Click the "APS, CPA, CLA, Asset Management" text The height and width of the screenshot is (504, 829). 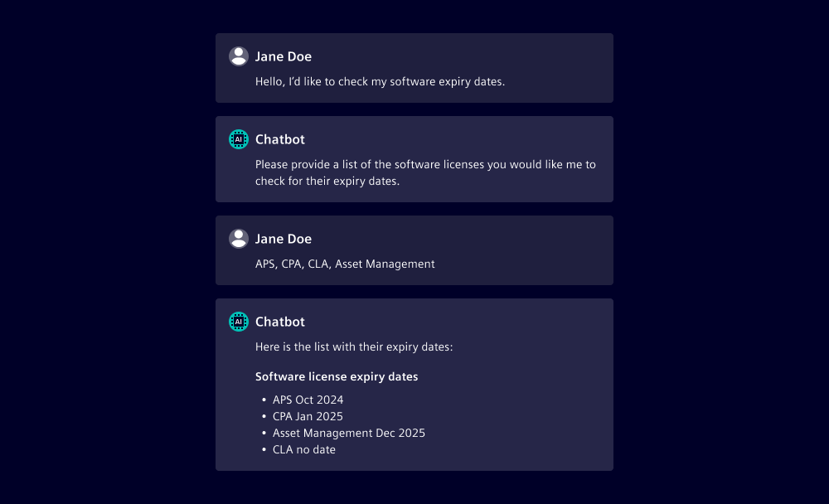(x=345, y=264)
